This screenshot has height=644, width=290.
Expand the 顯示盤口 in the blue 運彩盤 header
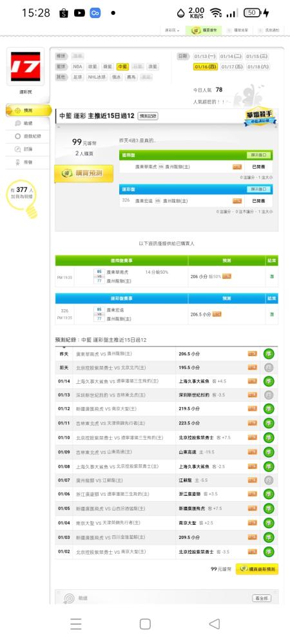point(259,189)
